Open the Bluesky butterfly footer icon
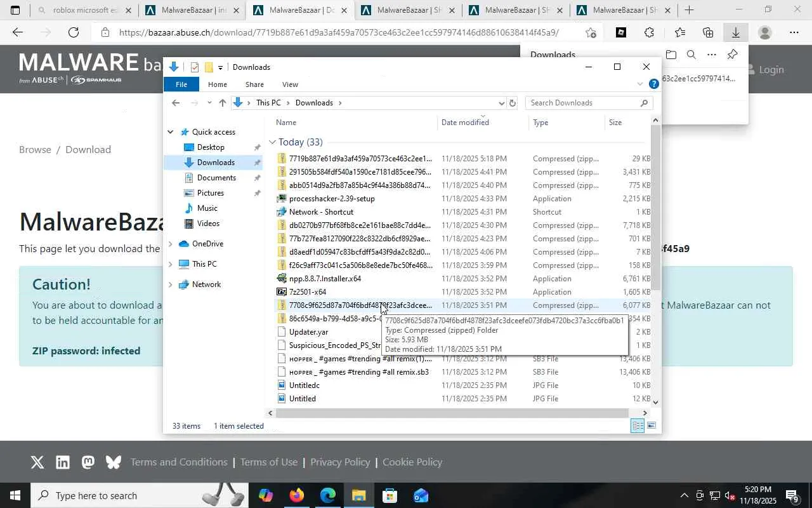The height and width of the screenshot is (508, 812). click(114, 462)
